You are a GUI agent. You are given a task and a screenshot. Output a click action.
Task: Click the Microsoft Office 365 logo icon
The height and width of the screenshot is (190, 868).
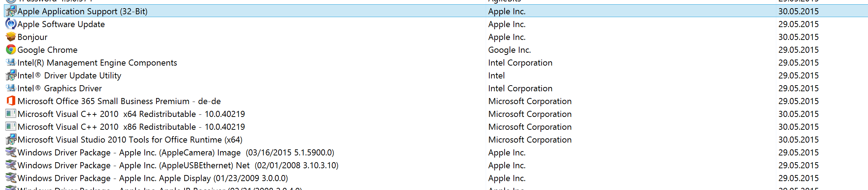pyautogui.click(x=11, y=101)
